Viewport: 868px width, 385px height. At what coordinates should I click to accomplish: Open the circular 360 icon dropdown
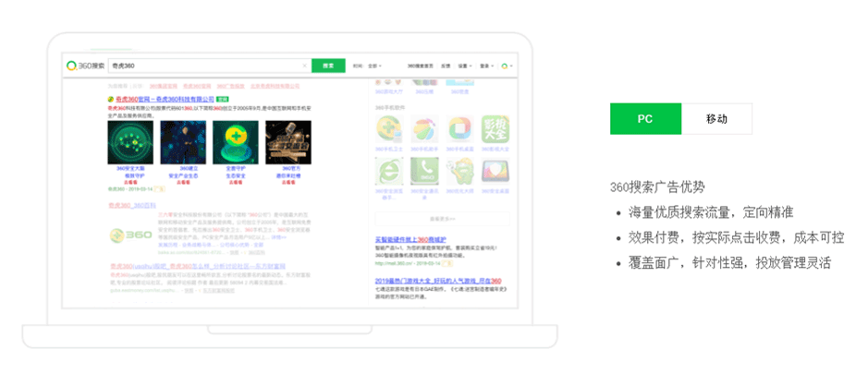[507, 66]
